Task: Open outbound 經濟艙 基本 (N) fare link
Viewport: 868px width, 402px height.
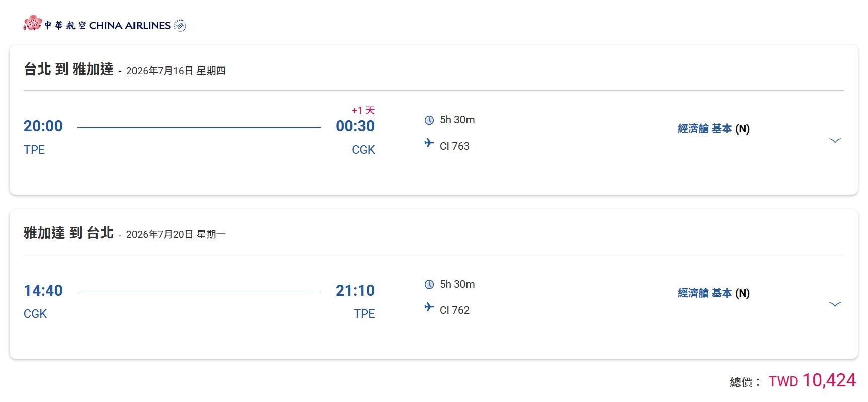Action: pyautogui.click(x=713, y=129)
